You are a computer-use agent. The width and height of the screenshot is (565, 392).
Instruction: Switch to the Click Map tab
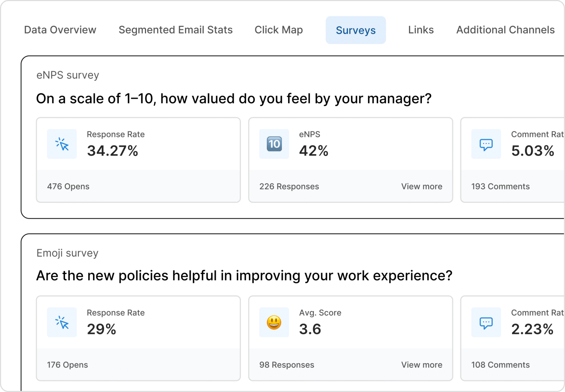pyautogui.click(x=278, y=30)
